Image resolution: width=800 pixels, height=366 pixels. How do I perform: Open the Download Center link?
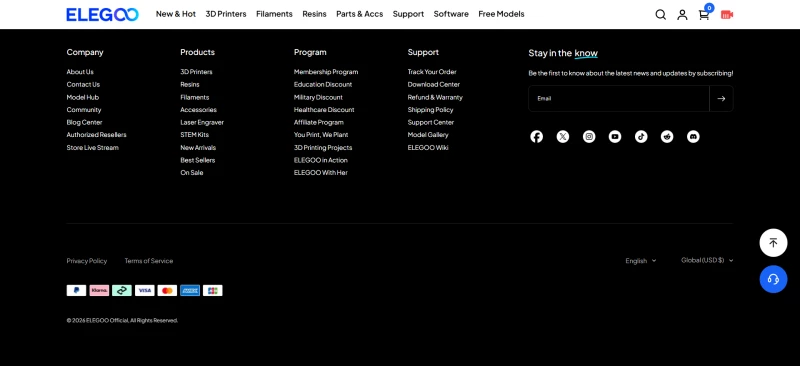[x=434, y=85]
